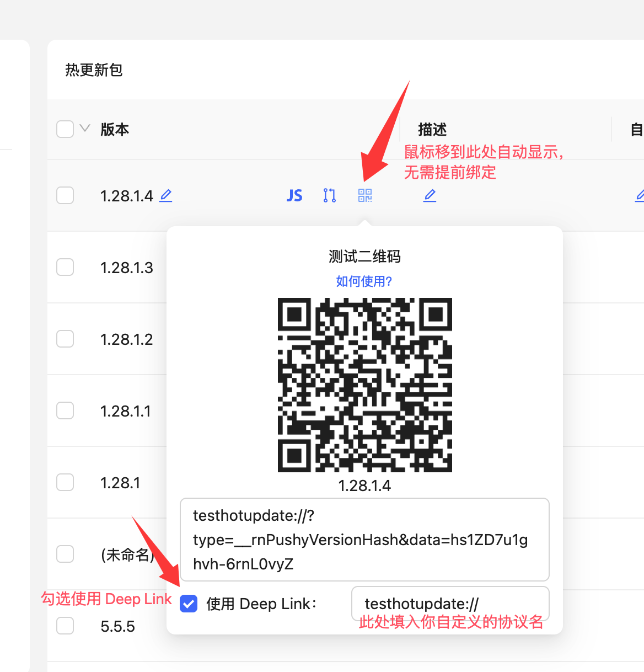Click the QR code icon in row 1.28.1.4
Viewport: 644px width, 672px height.
click(x=365, y=195)
